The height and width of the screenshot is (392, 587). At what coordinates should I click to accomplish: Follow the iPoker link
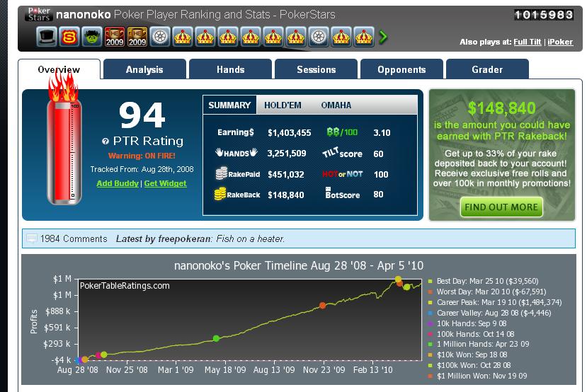pos(560,42)
